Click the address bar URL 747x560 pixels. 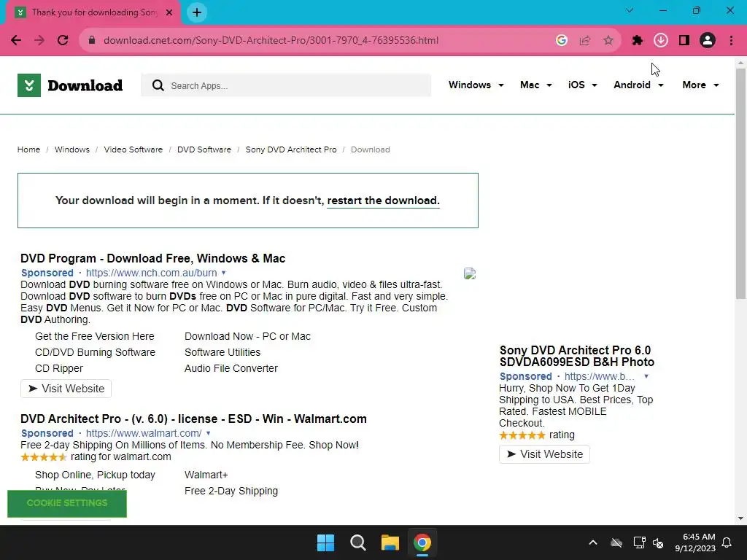pos(271,41)
